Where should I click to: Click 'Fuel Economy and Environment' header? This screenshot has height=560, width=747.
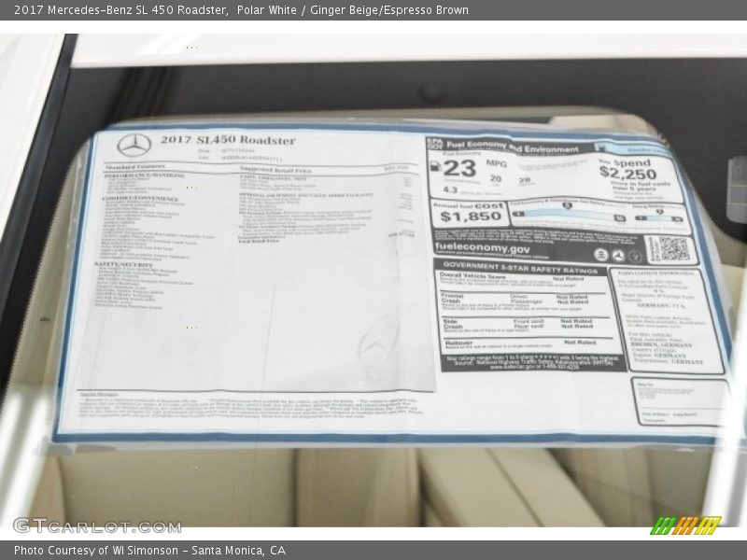tap(512, 147)
